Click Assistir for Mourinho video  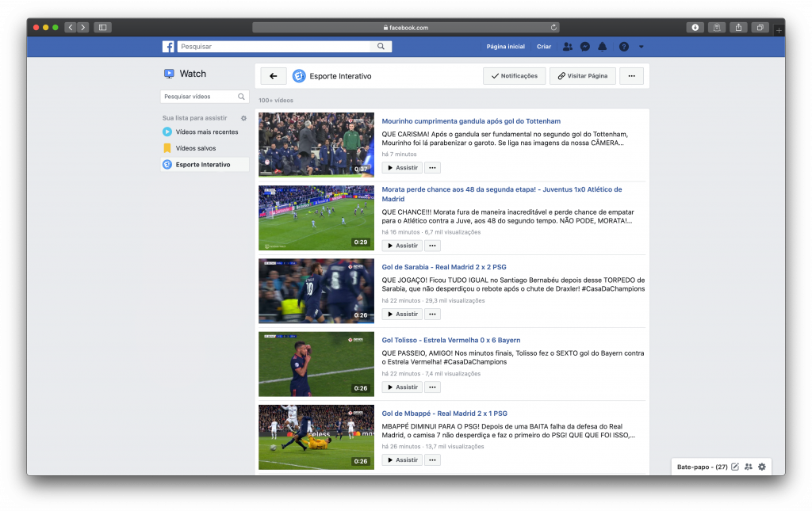point(402,168)
